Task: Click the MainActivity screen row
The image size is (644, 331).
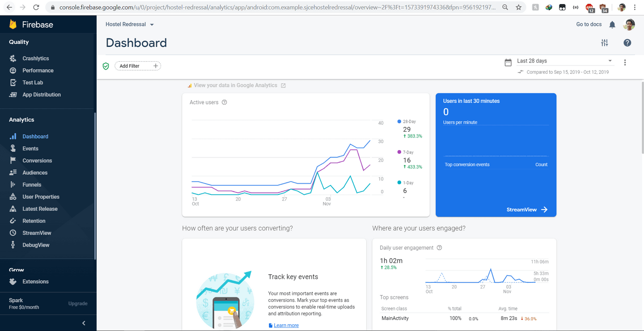Action: coord(465,318)
